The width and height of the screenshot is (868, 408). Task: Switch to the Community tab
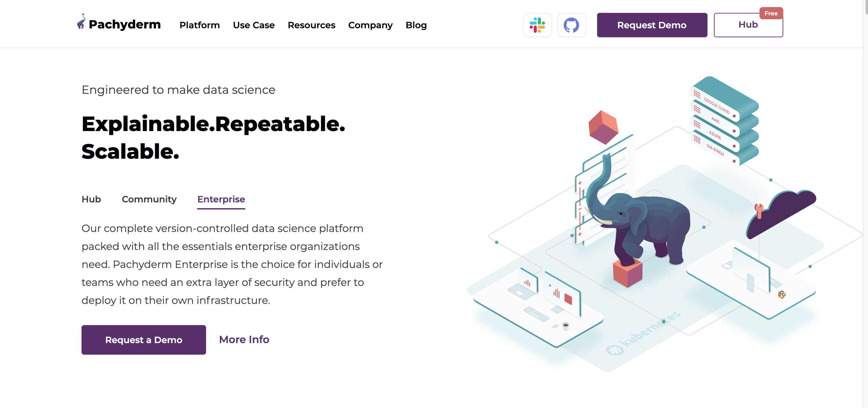click(x=149, y=199)
